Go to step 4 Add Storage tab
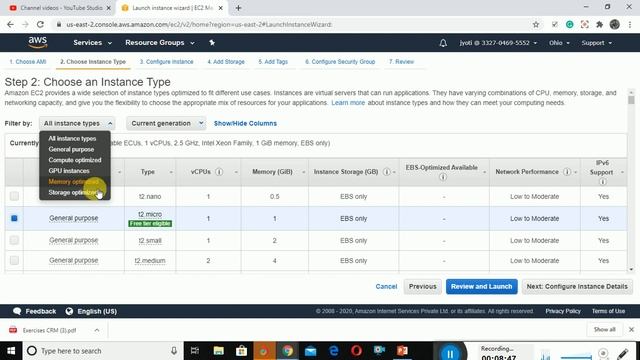The width and height of the screenshot is (640, 360). 226,62
